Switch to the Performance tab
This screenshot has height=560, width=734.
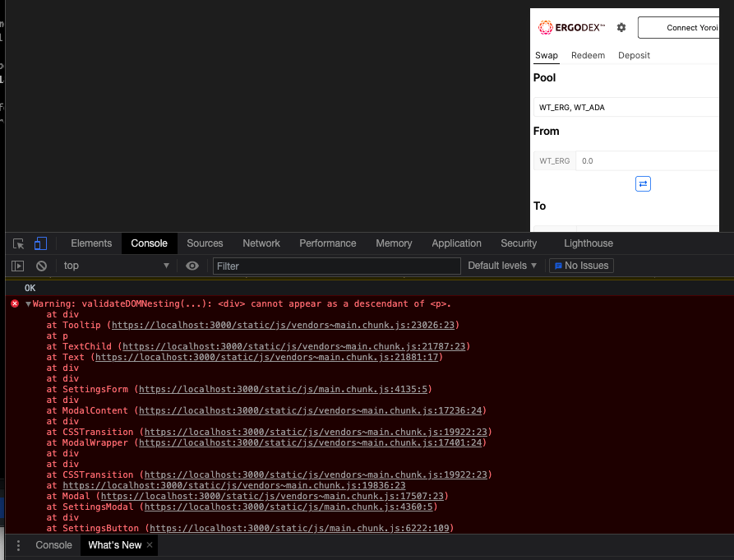click(x=328, y=243)
